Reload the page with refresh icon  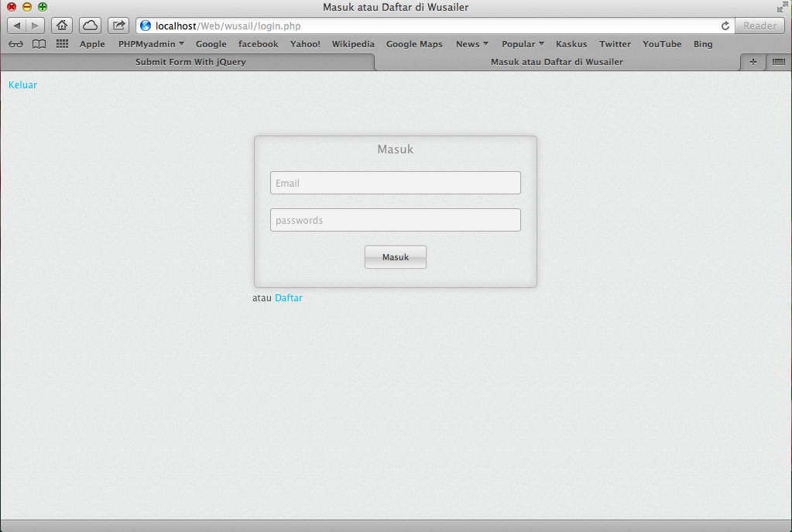click(725, 26)
